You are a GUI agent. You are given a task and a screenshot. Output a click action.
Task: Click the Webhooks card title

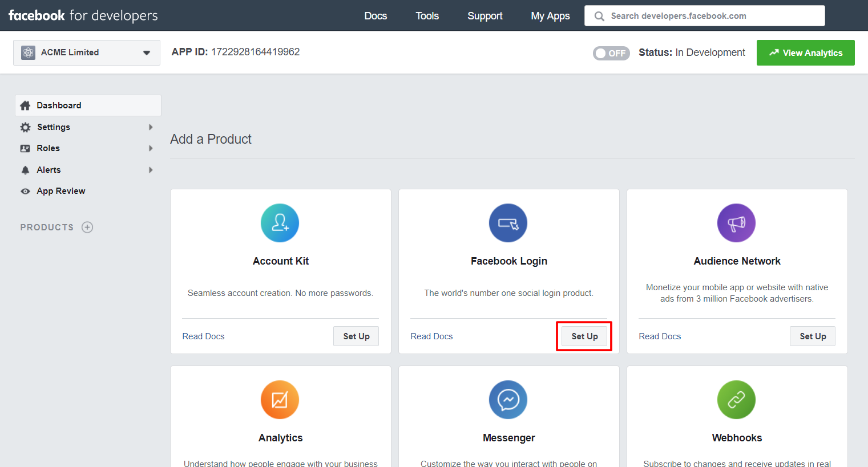(737, 438)
